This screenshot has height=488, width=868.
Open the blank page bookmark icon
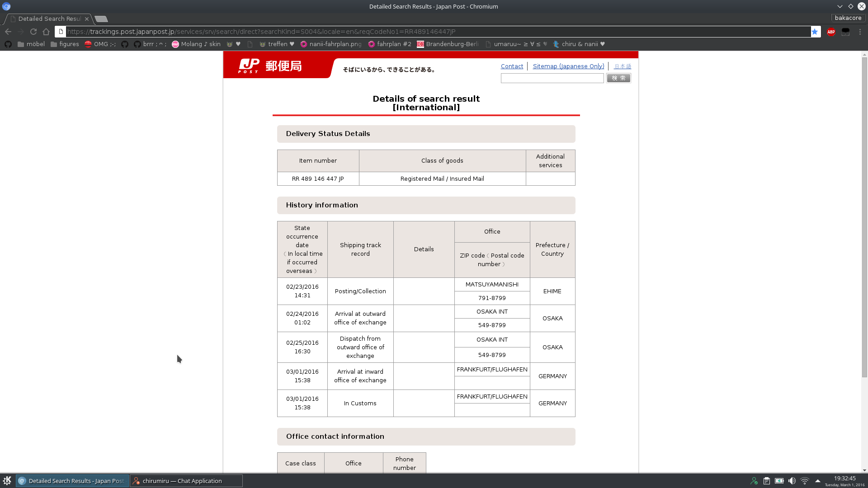click(250, 44)
